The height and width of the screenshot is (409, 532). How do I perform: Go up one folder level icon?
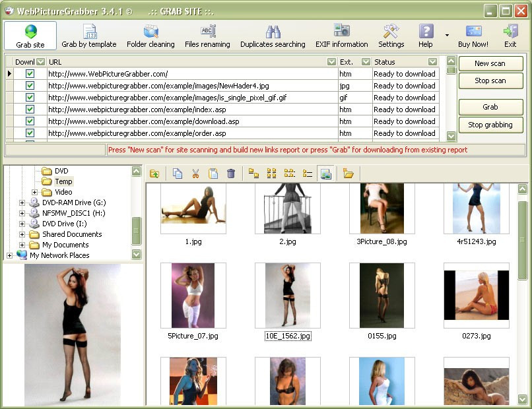(154, 173)
